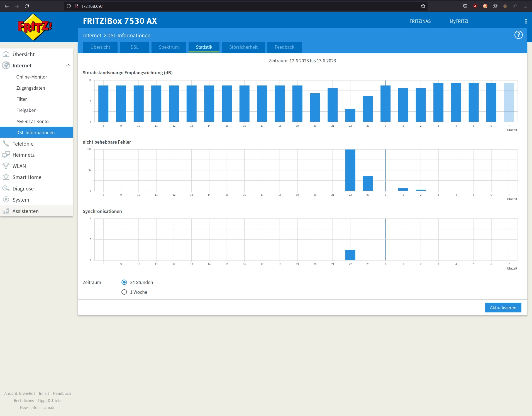Click the help question mark icon
The height and width of the screenshot is (416, 532).
518,35
